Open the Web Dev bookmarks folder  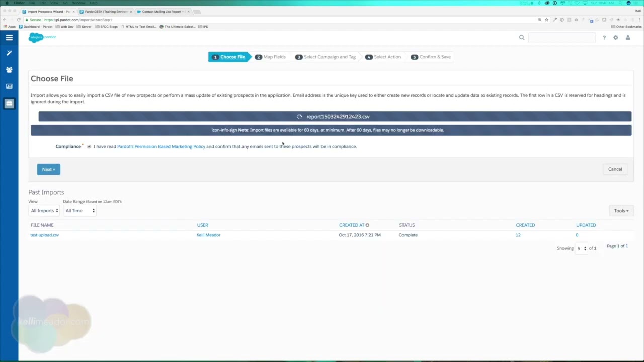[65, 27]
